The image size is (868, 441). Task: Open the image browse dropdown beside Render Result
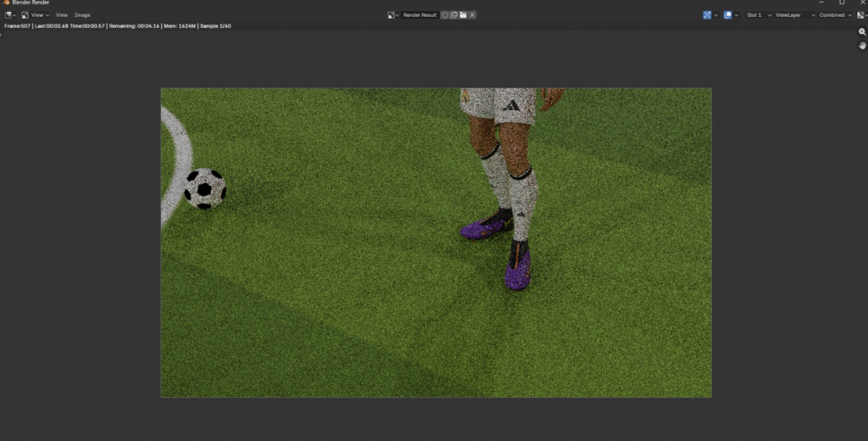pos(393,15)
